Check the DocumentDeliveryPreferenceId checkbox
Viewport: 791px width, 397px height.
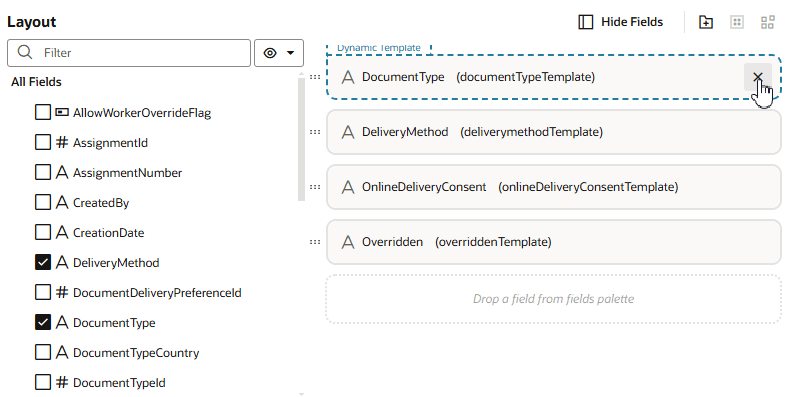coord(43,293)
